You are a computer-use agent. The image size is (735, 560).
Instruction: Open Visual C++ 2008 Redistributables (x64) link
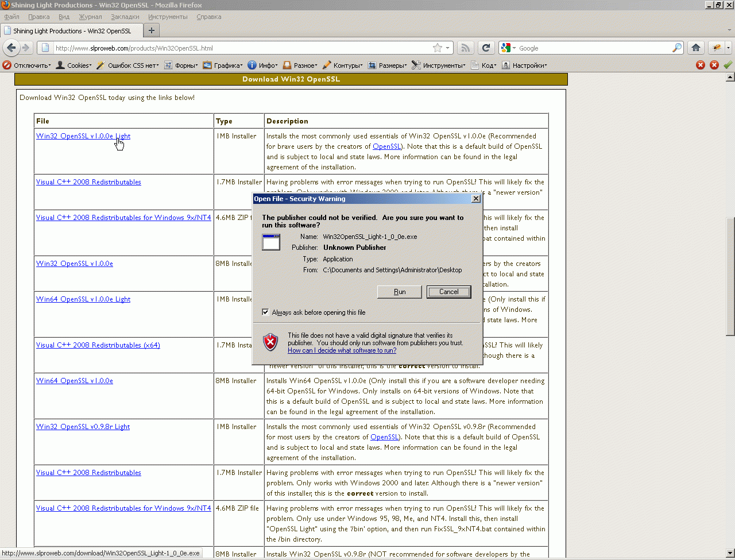[98, 345]
